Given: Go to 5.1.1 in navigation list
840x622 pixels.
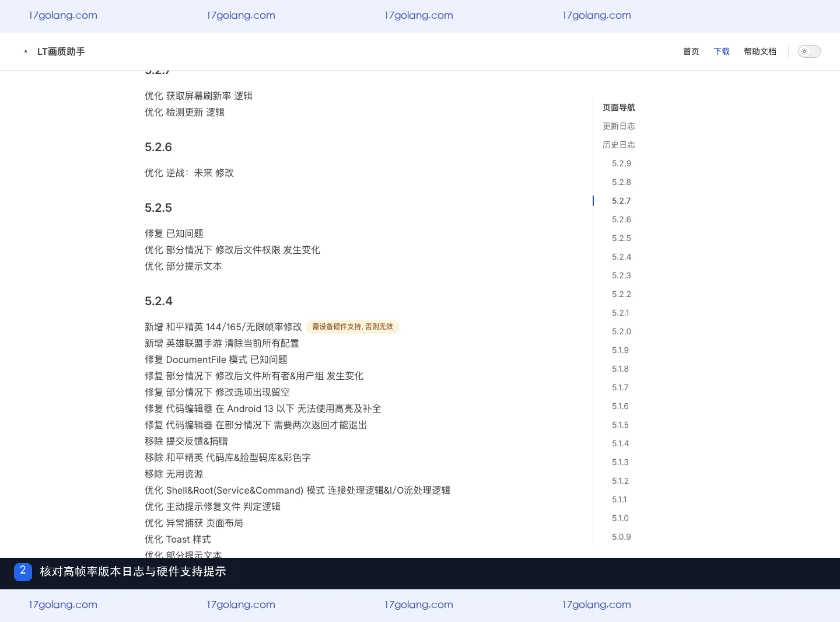Looking at the screenshot, I should tap(619, 499).
